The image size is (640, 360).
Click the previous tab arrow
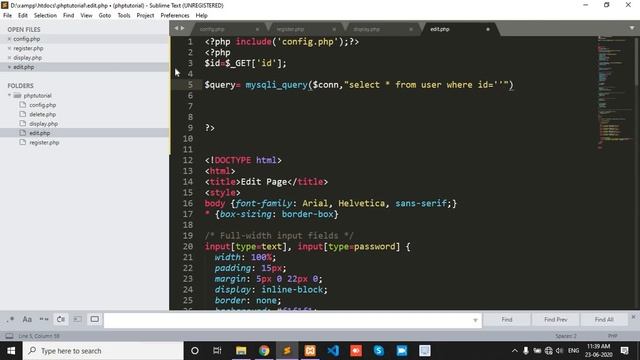(x=176, y=28)
